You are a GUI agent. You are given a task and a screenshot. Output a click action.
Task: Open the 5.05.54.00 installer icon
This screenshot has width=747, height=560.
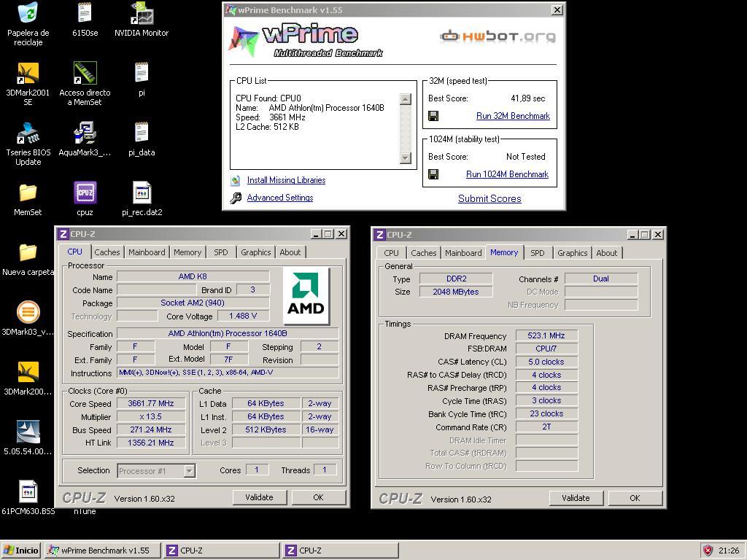pos(28,432)
